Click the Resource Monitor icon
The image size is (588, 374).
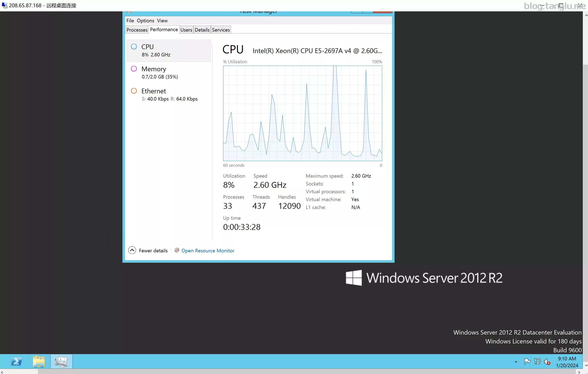[177, 250]
